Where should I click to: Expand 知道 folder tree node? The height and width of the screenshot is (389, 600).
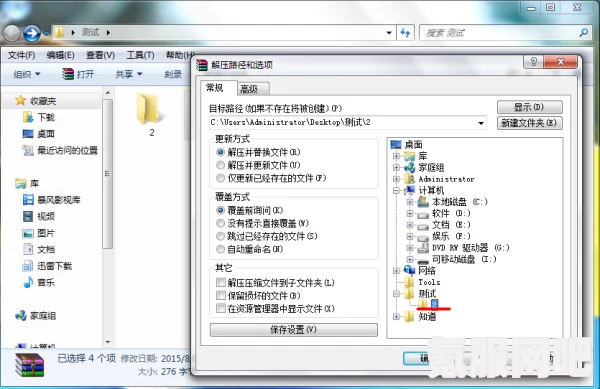pos(396,317)
